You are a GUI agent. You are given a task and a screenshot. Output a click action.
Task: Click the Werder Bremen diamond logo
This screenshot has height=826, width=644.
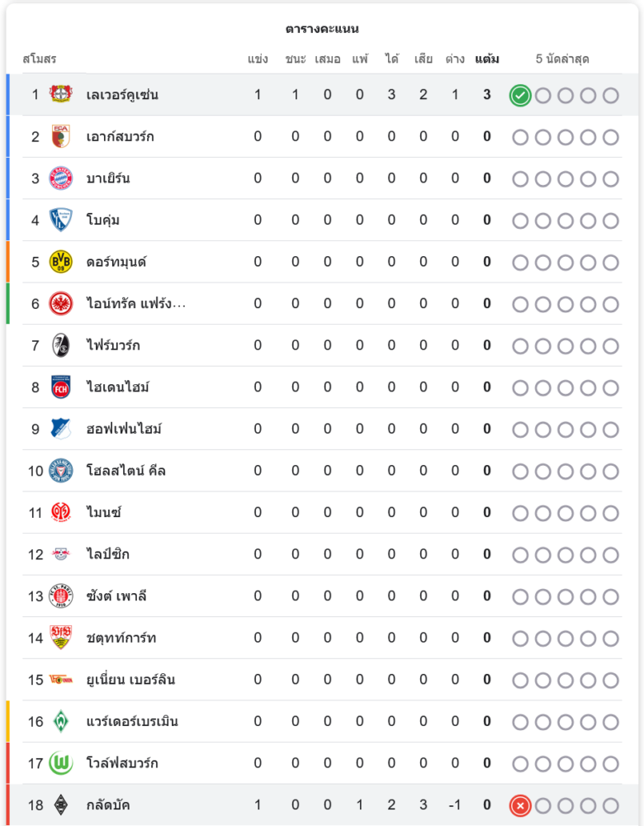pyautogui.click(x=60, y=721)
